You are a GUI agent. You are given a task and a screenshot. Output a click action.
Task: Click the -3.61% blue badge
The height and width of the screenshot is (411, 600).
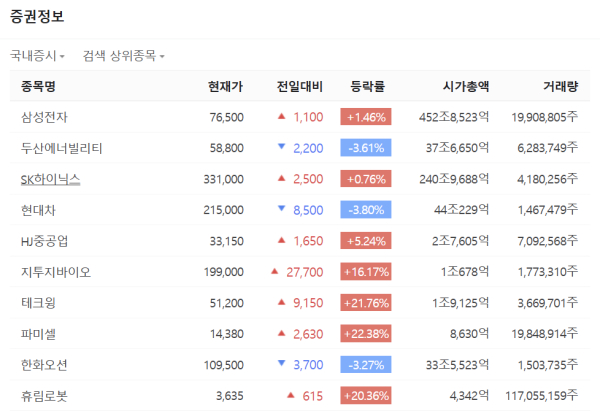click(365, 148)
